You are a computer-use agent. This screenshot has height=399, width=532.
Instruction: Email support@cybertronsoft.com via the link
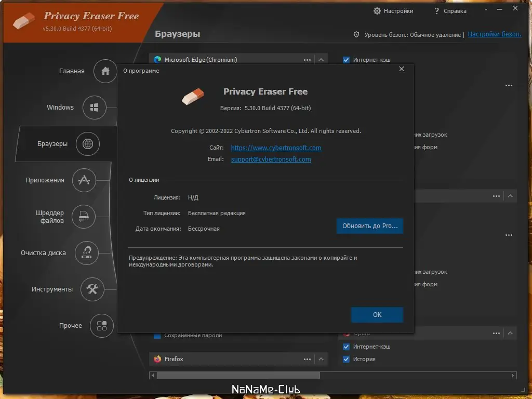point(271,159)
